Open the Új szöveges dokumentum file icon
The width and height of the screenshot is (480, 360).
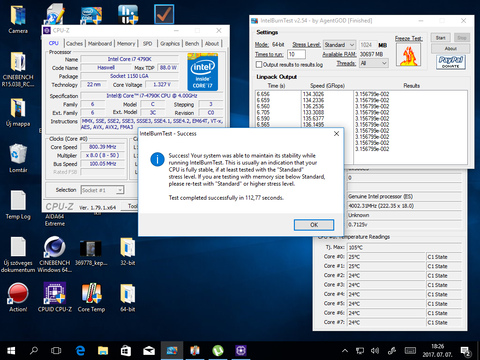(x=18, y=248)
